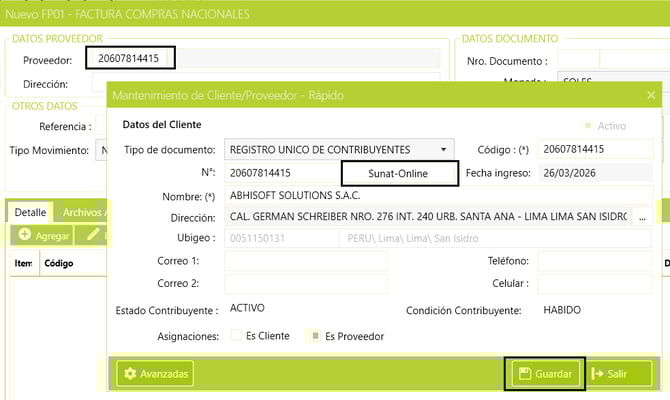
Task: Open Avanzadas advanced settings
Action: [x=155, y=374]
